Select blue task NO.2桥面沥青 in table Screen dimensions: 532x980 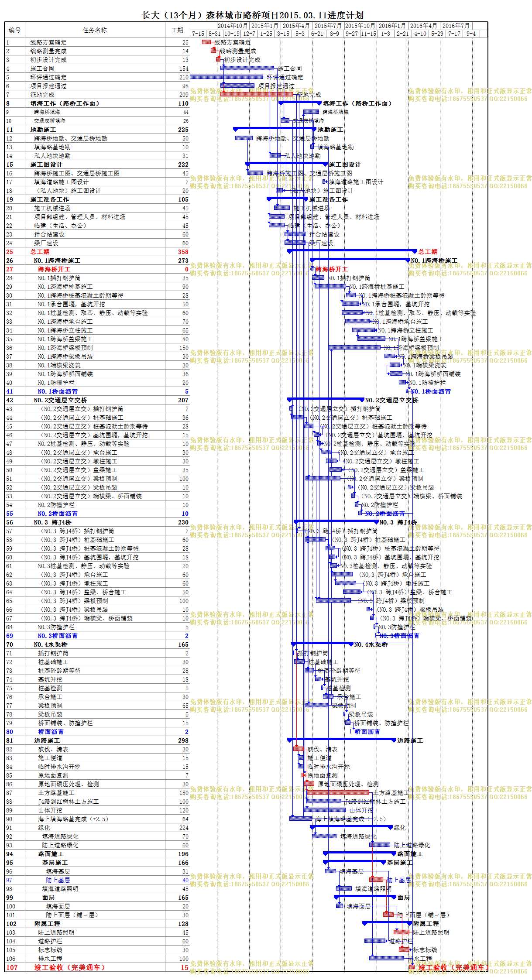pyautogui.click(x=97, y=514)
